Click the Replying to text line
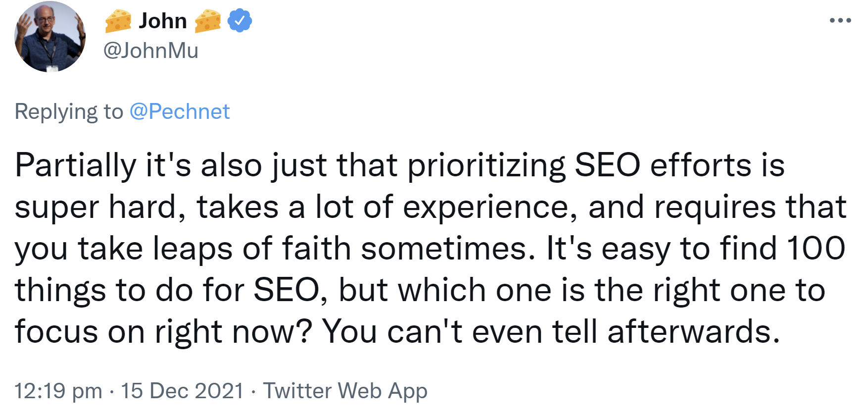 pos(69,111)
